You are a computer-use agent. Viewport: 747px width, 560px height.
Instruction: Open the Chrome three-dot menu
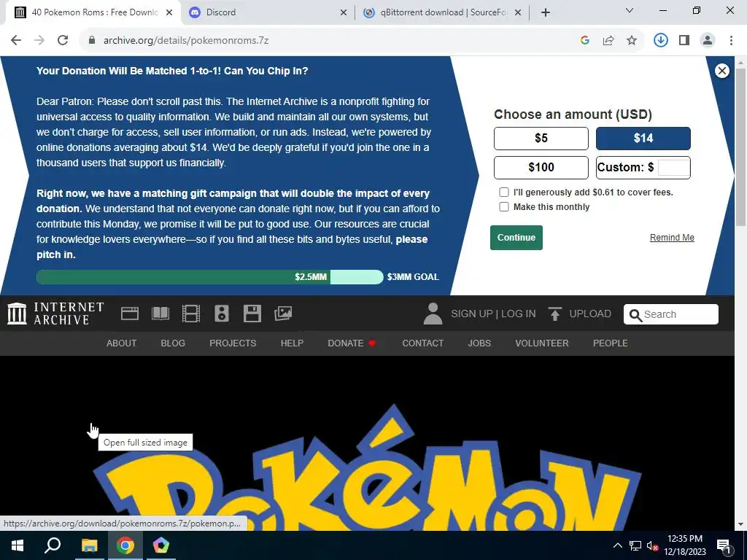pyautogui.click(x=731, y=41)
